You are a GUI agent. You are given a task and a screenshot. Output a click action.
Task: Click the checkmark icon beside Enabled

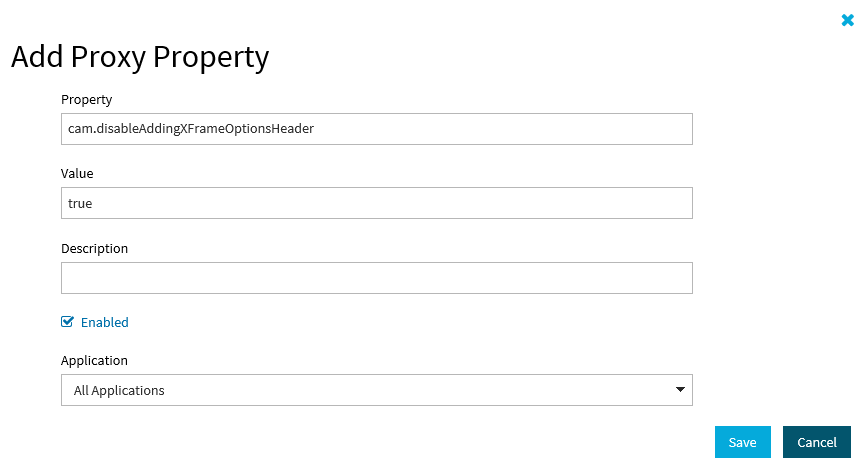[68, 322]
